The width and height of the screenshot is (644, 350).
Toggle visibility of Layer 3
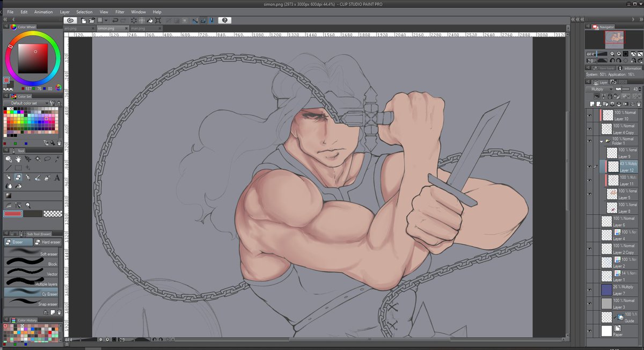(589, 303)
